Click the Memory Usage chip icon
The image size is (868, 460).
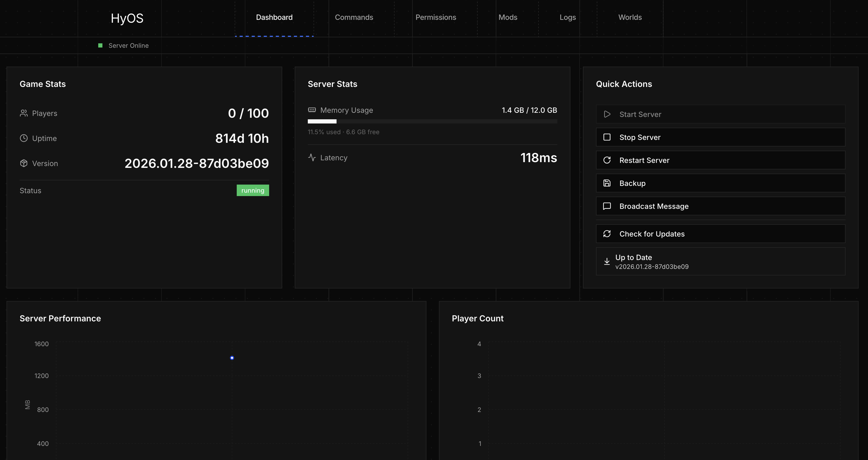click(312, 110)
